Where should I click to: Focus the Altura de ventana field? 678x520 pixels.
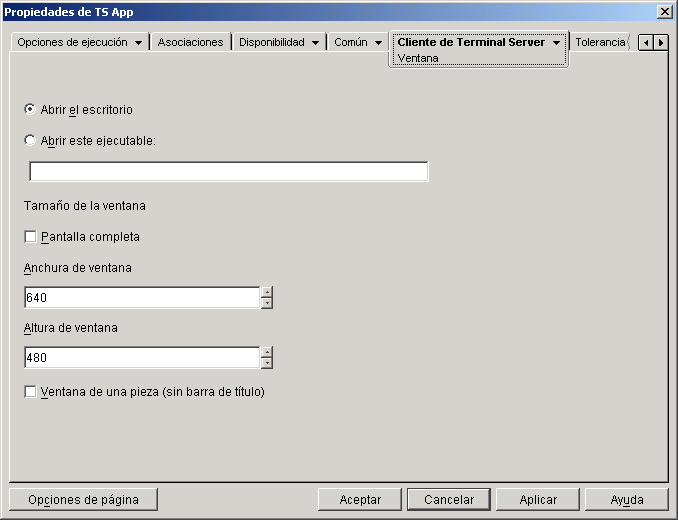142,357
